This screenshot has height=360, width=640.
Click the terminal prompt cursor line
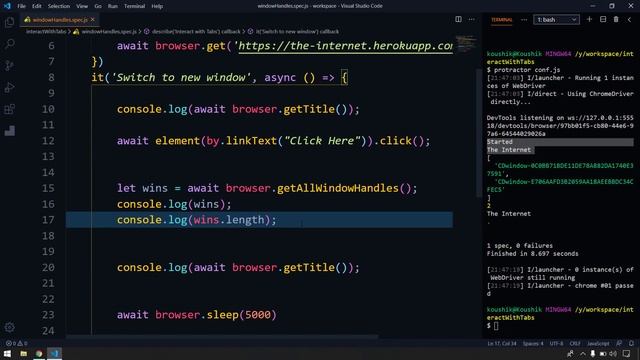click(x=493, y=326)
